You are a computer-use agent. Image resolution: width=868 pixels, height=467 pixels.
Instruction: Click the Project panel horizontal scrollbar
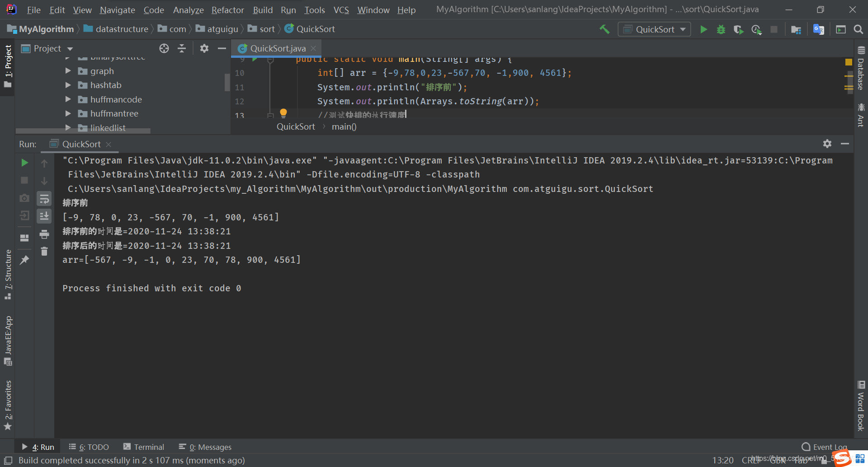pos(83,131)
